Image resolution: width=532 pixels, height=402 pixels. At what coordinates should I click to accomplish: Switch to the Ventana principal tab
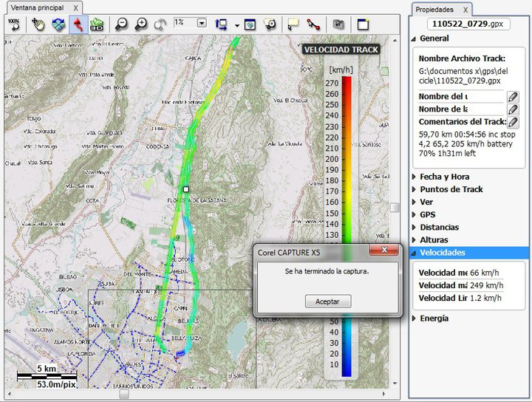point(35,7)
